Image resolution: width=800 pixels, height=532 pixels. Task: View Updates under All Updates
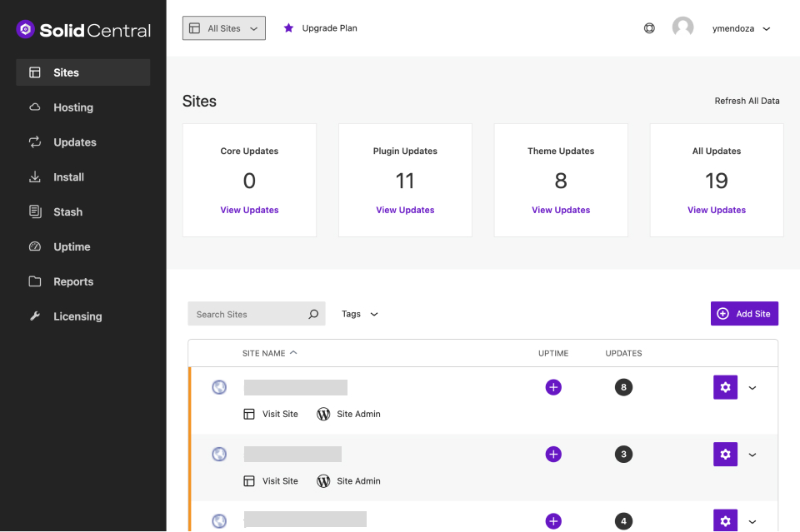click(x=717, y=210)
